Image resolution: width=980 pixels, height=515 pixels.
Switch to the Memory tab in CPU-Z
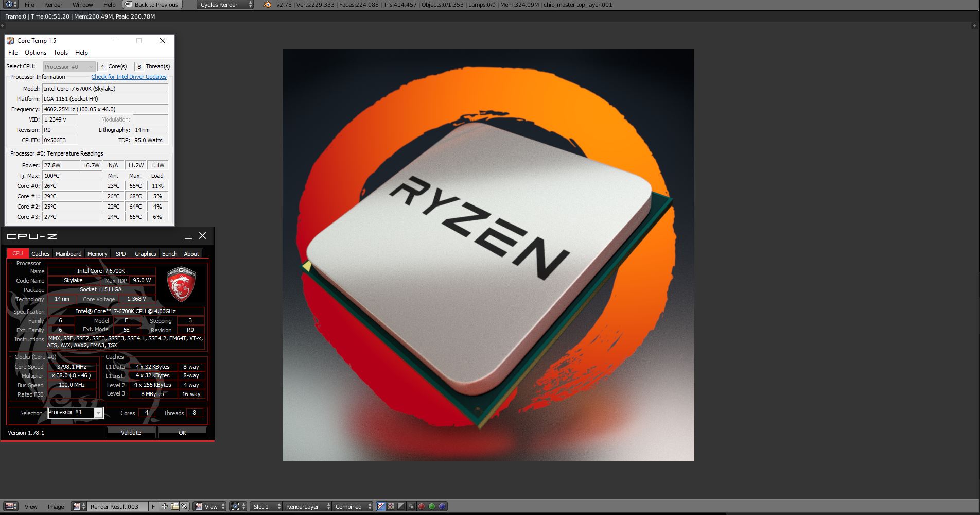pyautogui.click(x=97, y=254)
